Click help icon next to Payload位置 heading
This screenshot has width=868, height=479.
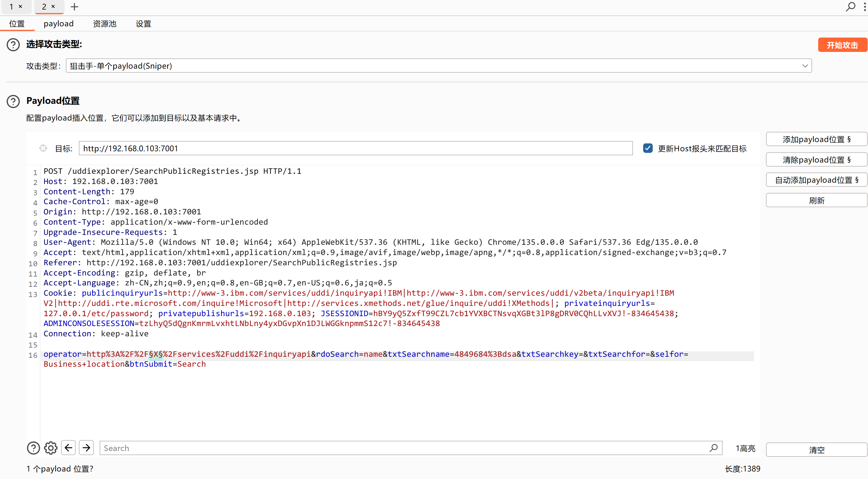point(13,101)
